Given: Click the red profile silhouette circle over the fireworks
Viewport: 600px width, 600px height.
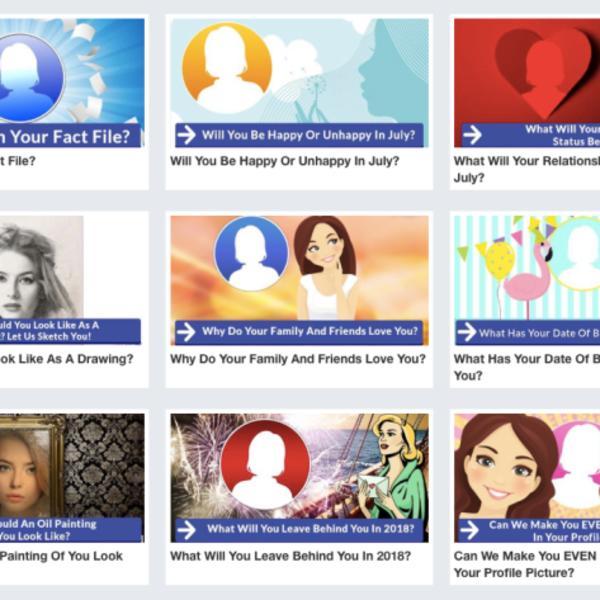Looking at the screenshot, I should [x=265, y=465].
